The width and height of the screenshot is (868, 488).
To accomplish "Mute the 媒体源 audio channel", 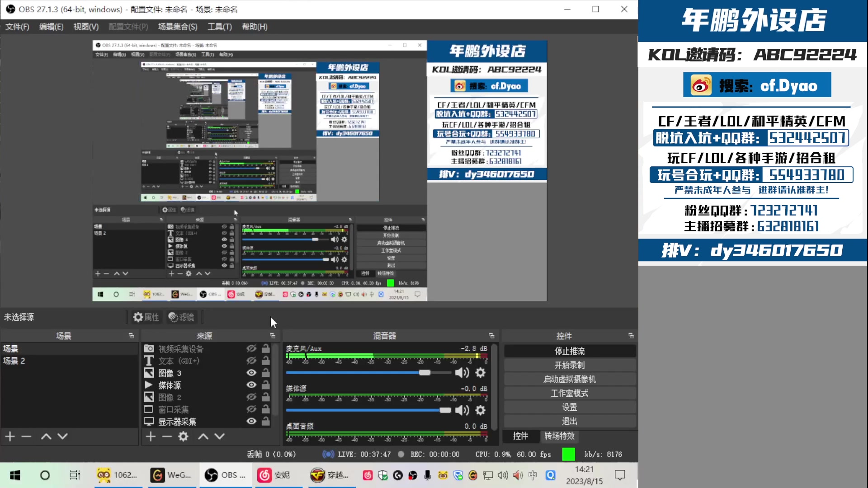I will pos(462,410).
